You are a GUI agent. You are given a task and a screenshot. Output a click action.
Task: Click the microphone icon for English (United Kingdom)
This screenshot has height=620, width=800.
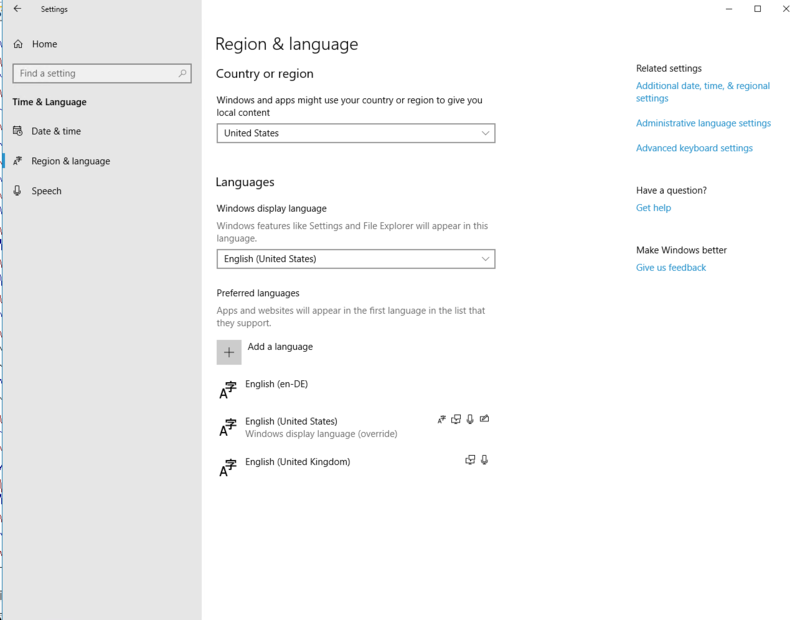(484, 460)
